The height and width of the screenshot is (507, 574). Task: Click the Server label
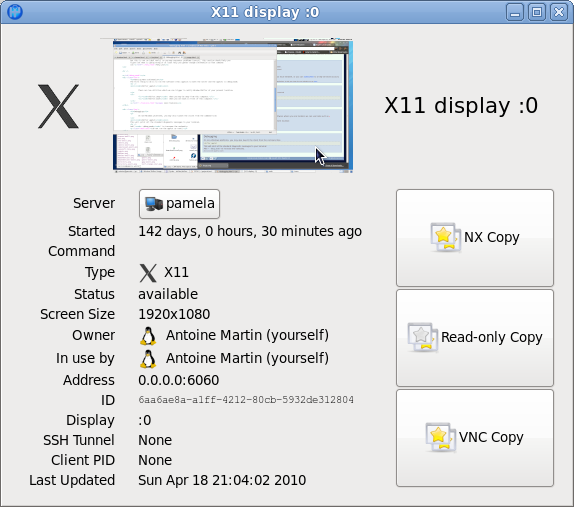tap(94, 204)
